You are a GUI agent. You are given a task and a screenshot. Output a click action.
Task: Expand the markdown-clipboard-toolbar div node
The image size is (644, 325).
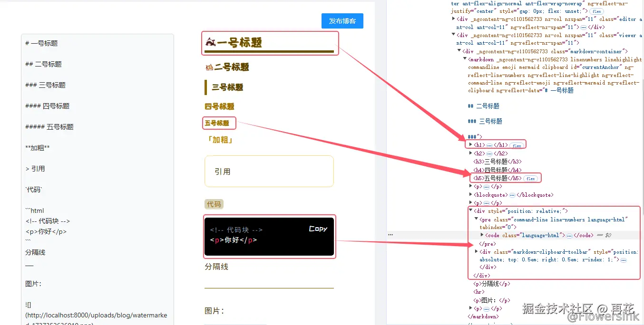(476, 251)
